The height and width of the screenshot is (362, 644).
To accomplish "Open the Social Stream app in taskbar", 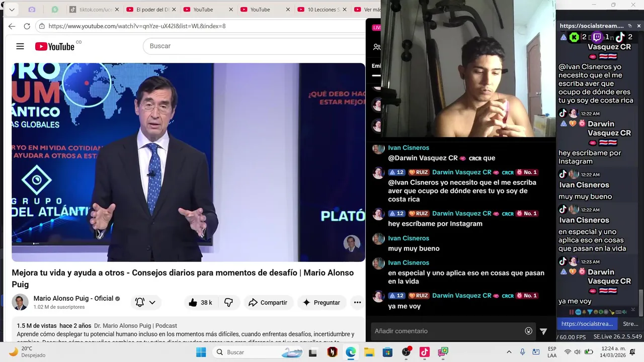I will (443, 352).
